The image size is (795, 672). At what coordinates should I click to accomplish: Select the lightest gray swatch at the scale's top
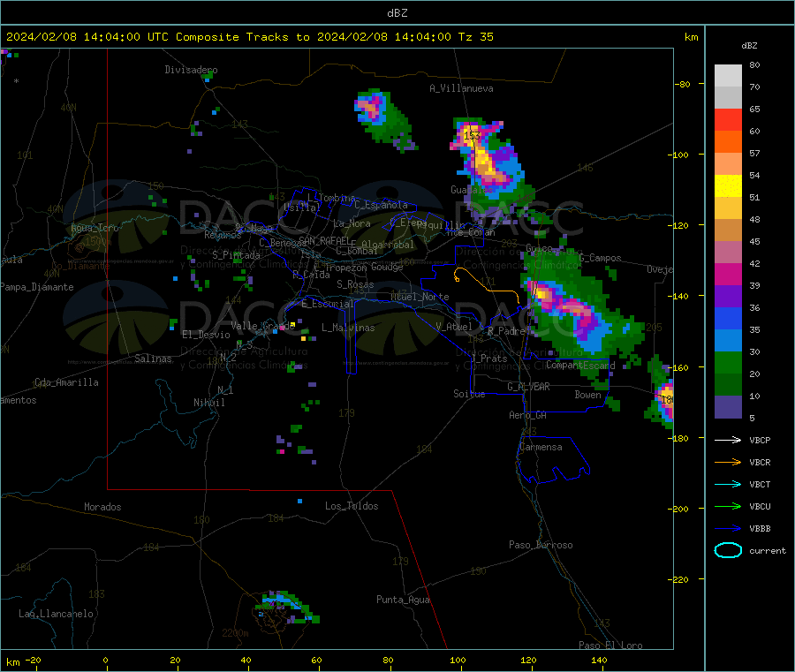728,76
